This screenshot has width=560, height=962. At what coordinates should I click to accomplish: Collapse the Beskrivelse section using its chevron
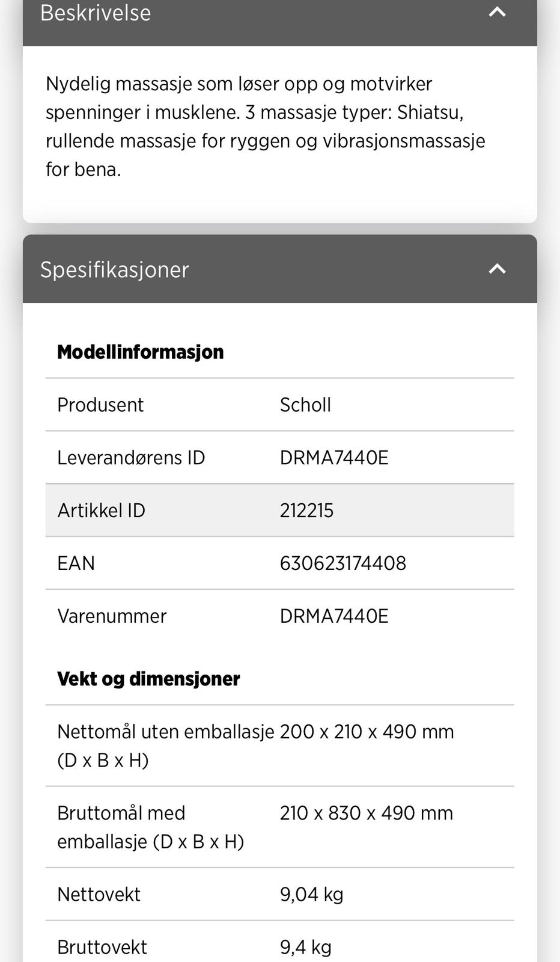tap(497, 12)
